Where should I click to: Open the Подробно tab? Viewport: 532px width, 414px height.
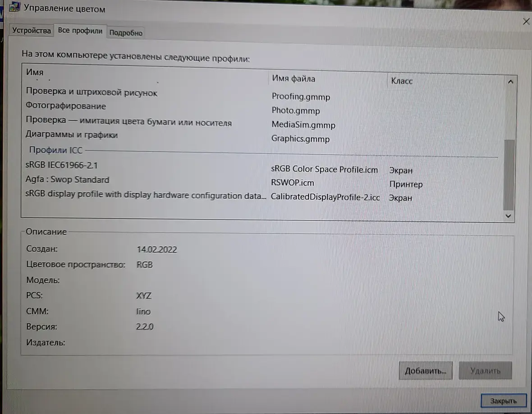tap(125, 33)
